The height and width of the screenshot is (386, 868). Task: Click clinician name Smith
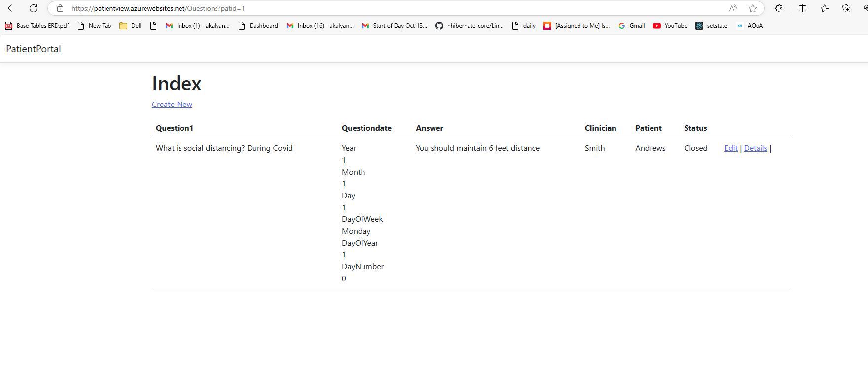tap(595, 148)
